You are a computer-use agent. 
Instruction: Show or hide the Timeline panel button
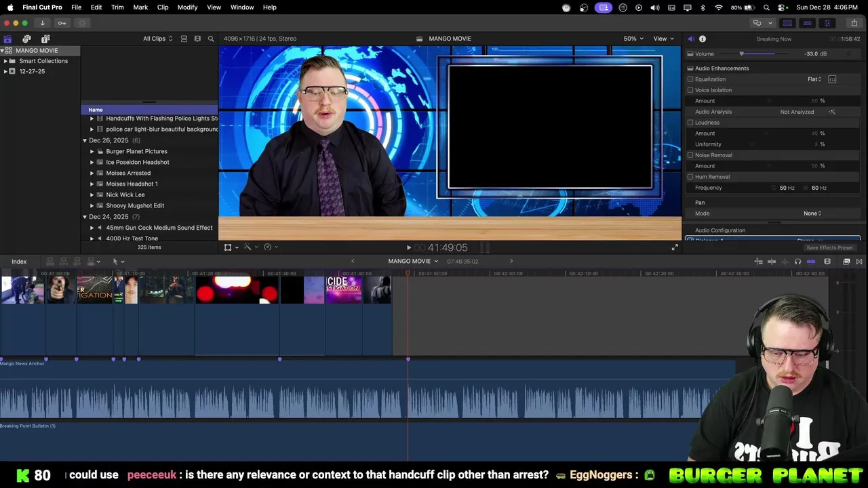[x=807, y=23]
